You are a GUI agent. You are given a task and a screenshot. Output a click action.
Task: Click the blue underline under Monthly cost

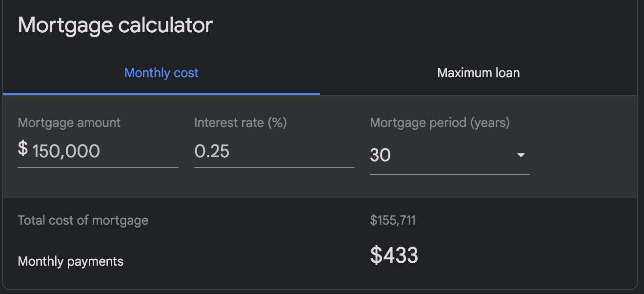(161, 93)
